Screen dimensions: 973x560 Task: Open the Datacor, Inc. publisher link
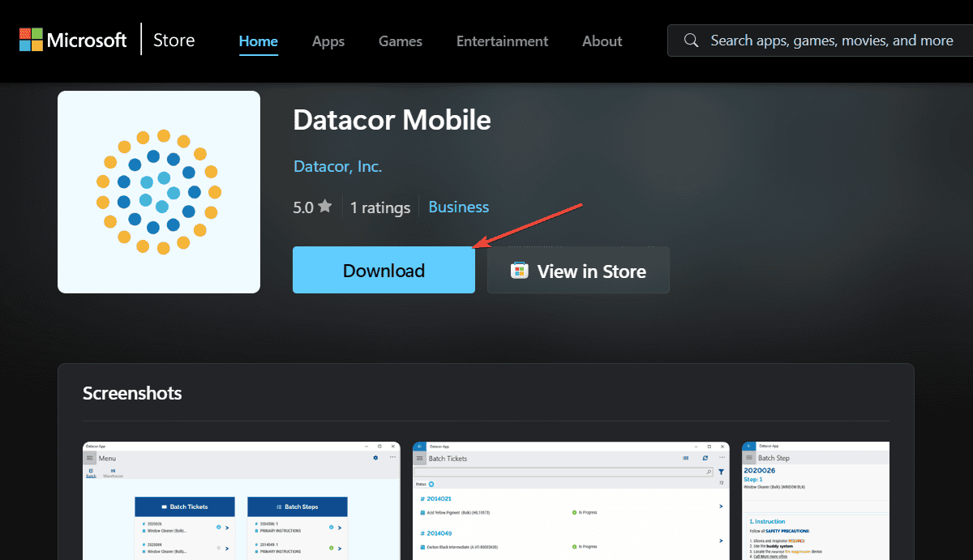[337, 167]
